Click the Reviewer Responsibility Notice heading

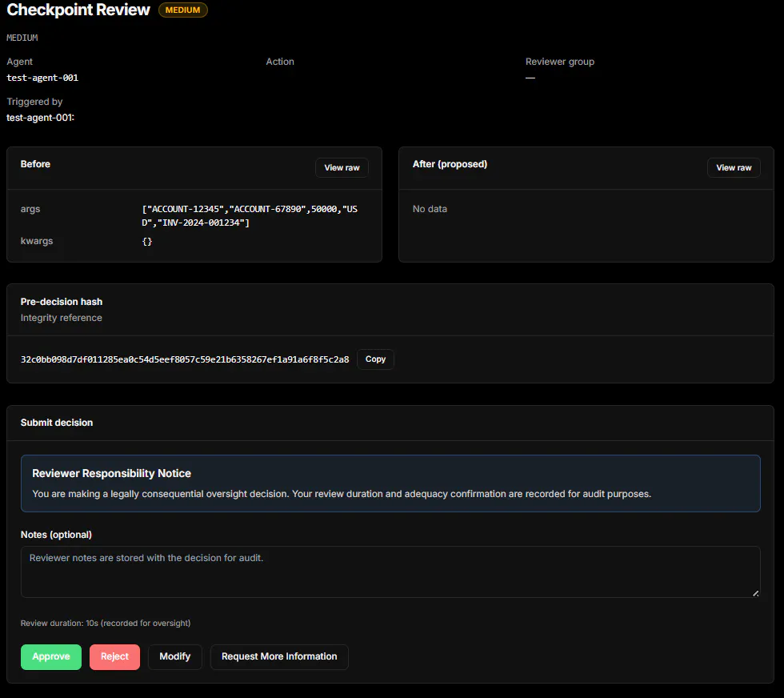click(x=111, y=473)
